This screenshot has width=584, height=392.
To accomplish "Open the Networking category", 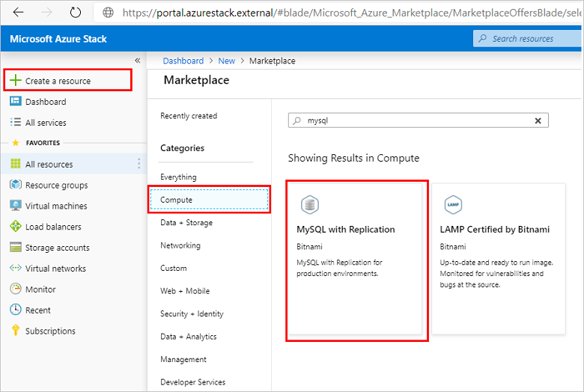I will (x=180, y=245).
